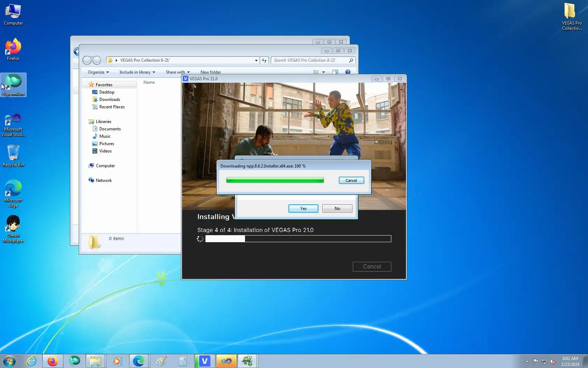Toggle the Explorer preview pane
The image size is (588, 368).
pos(335,72)
